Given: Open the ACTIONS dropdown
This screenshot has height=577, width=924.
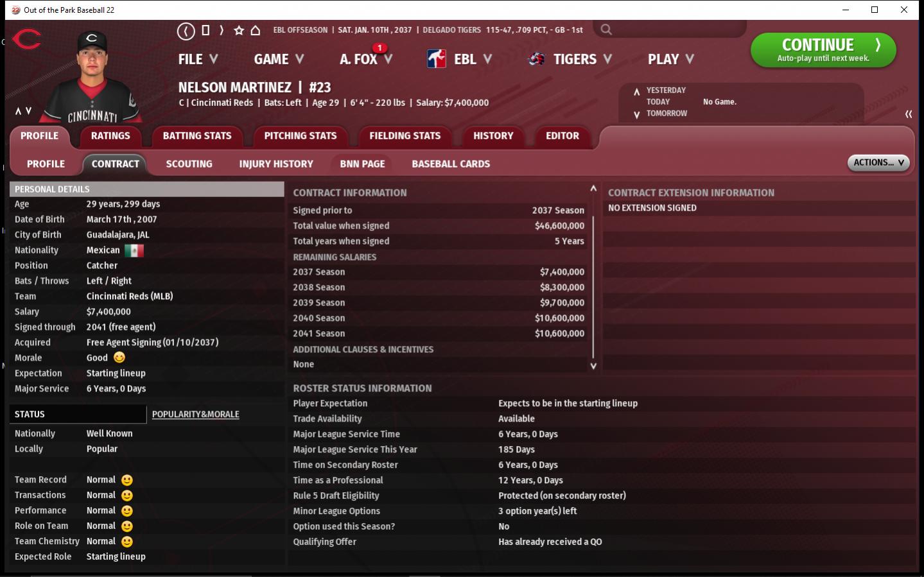Looking at the screenshot, I should pyautogui.click(x=878, y=163).
